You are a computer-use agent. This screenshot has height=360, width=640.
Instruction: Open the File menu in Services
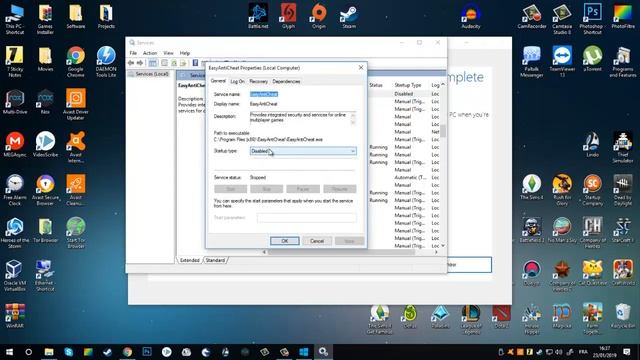(x=133, y=53)
